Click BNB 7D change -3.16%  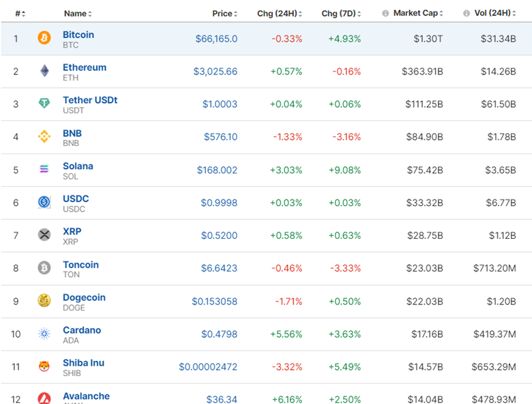(x=346, y=136)
